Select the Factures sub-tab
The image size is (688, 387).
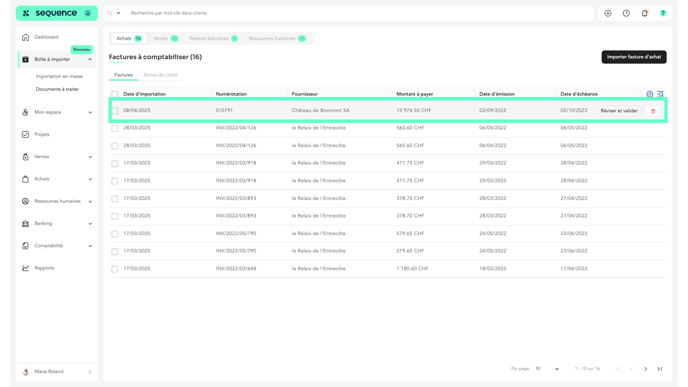(x=123, y=75)
